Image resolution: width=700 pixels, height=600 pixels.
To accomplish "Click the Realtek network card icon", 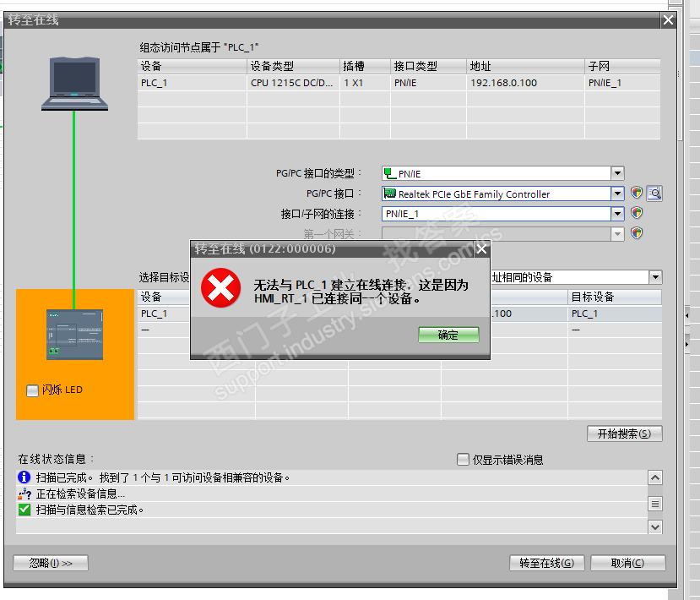I will coord(390,194).
